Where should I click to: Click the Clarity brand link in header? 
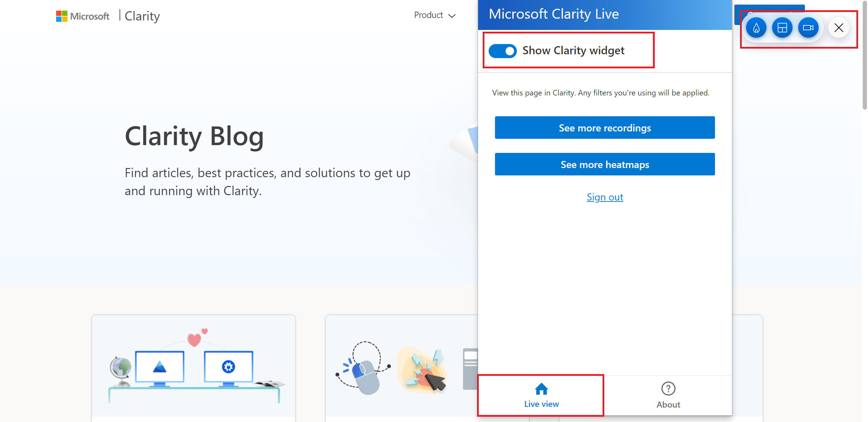click(142, 16)
